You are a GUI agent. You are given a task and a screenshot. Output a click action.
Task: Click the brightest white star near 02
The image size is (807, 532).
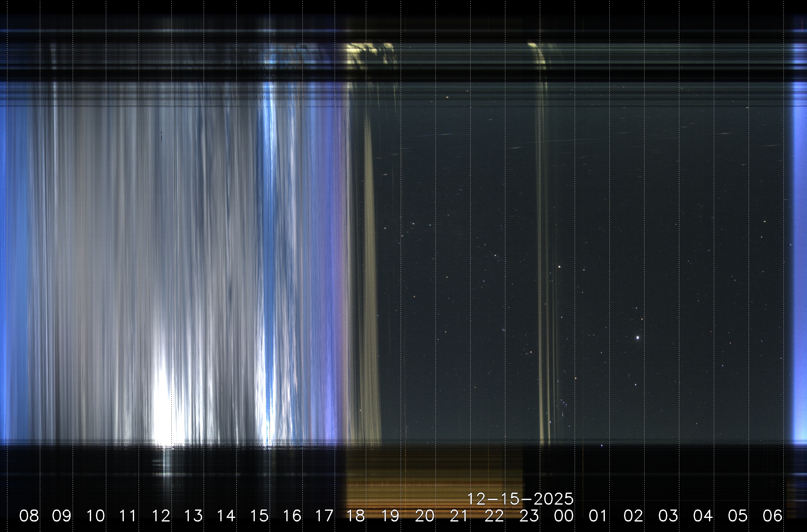(638, 338)
